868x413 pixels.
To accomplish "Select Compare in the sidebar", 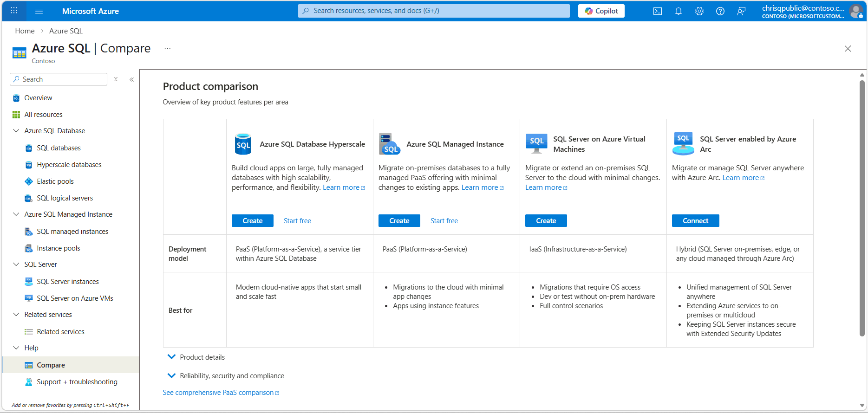I will coord(71,365).
